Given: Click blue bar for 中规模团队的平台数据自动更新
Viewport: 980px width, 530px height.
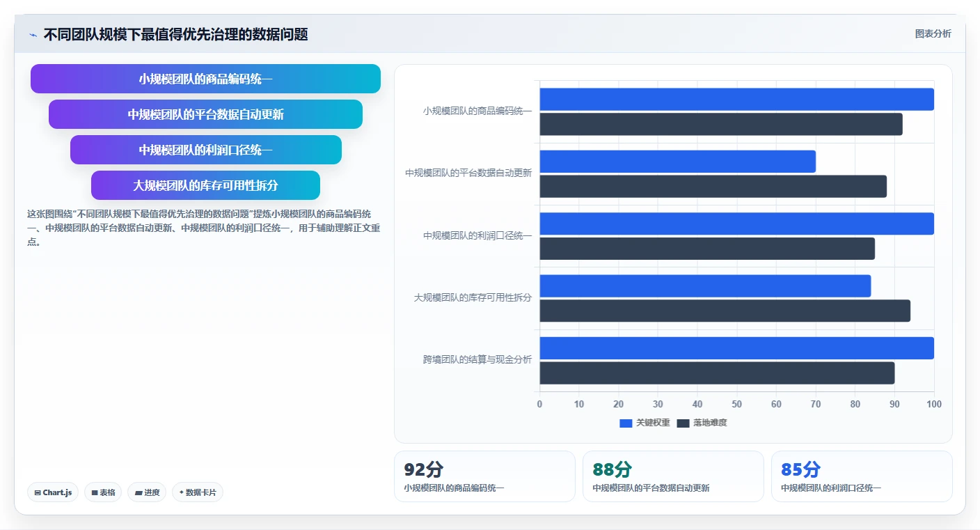Looking at the screenshot, I should pos(677,162).
